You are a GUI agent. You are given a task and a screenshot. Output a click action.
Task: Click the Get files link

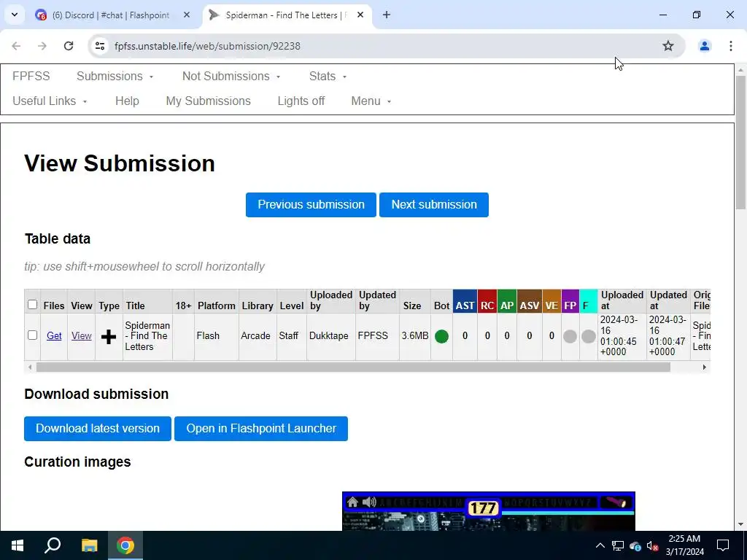[x=54, y=335]
